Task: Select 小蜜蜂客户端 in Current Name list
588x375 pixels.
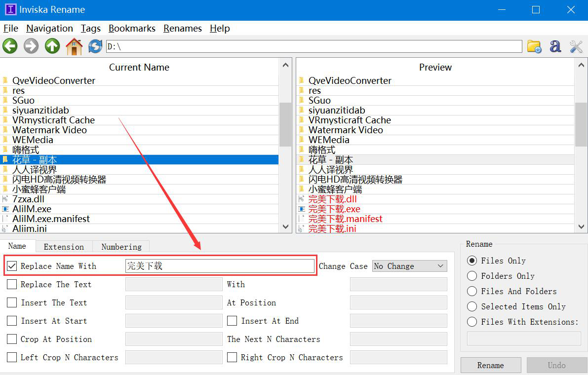Action: tap(139, 189)
